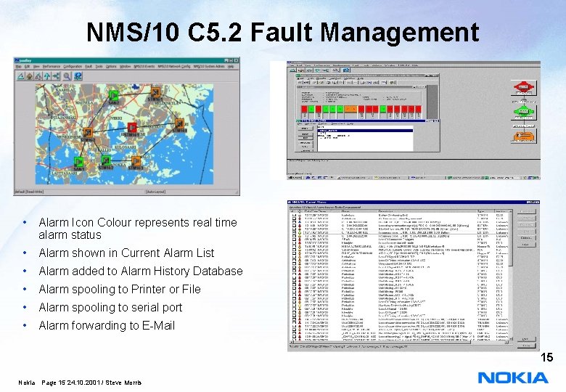Screen dimensions: 566x392
Task: Select the orange STM16/1 node at map top
Action: 155,91
